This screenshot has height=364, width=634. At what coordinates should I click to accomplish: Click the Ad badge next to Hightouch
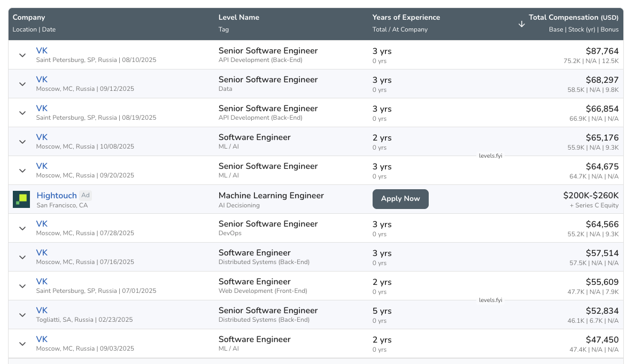(x=86, y=196)
